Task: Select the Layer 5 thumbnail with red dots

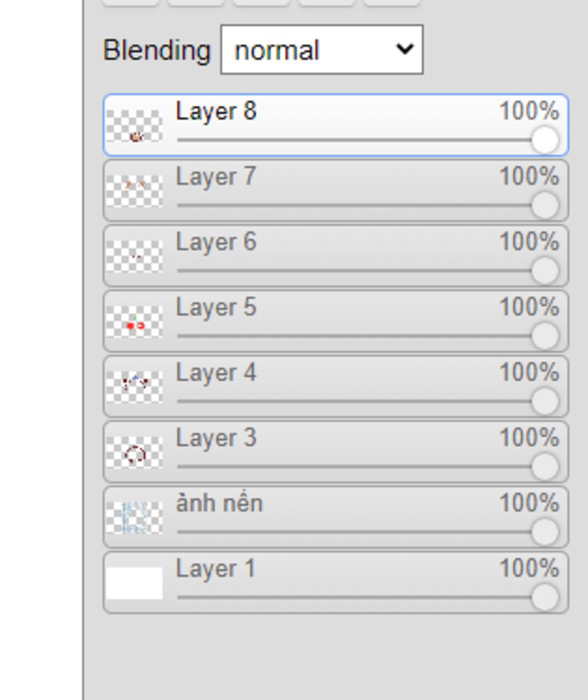Action: pos(134,322)
